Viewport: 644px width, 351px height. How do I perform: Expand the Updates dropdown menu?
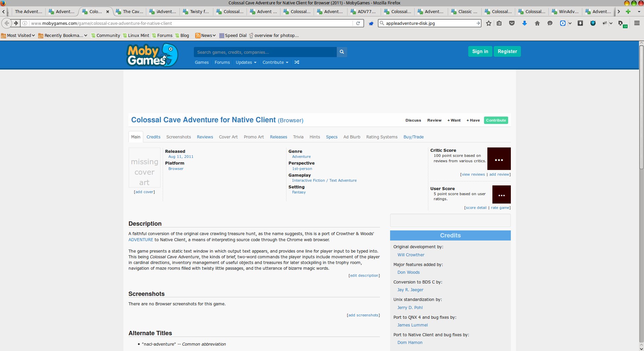click(246, 62)
